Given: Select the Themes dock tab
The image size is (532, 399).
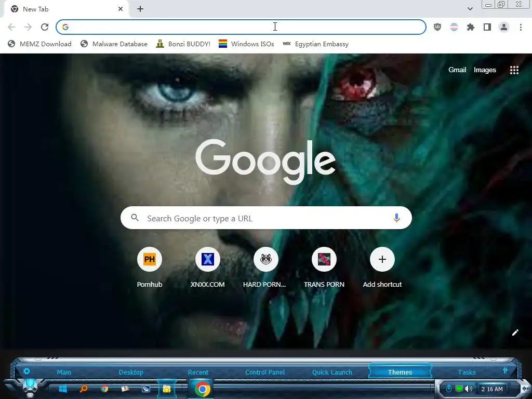Looking at the screenshot, I should 400,372.
